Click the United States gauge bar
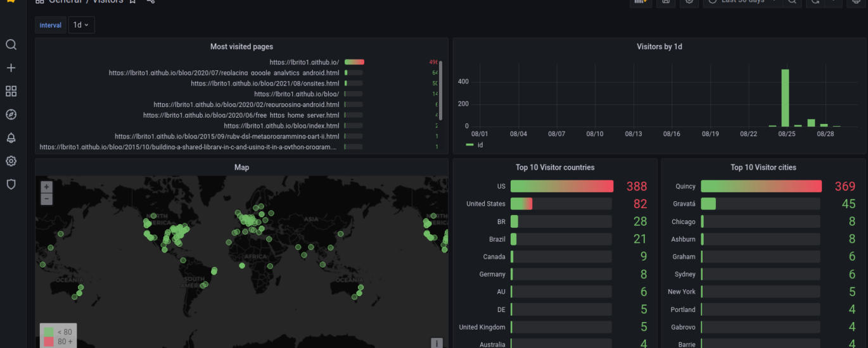 pos(561,204)
